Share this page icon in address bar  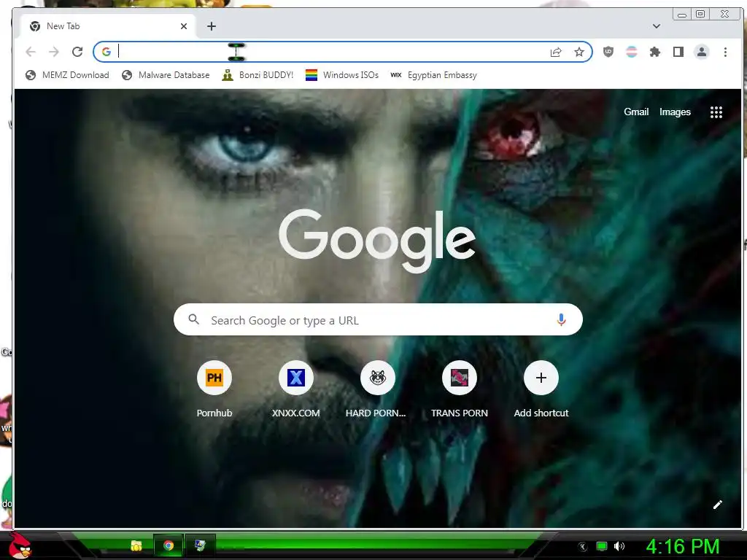[x=555, y=52]
